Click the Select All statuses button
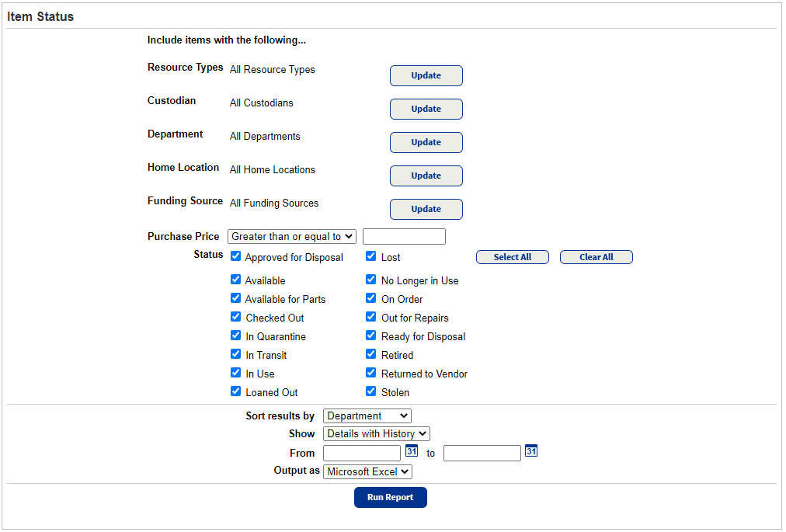786x532 pixels. pyautogui.click(x=512, y=257)
